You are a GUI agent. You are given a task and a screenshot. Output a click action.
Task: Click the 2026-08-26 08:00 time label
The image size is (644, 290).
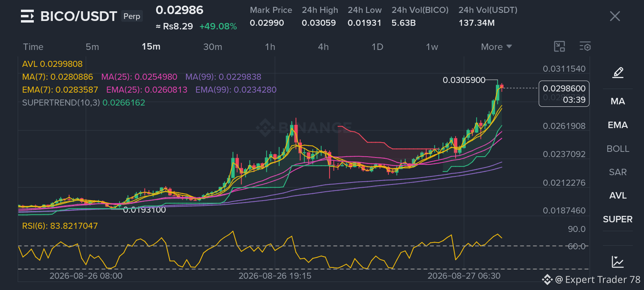point(86,276)
